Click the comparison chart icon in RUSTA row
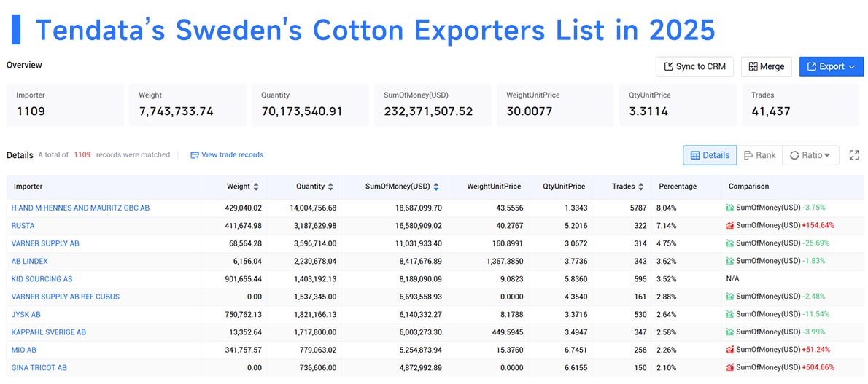Screen dimensions: 868x384 (x=730, y=226)
